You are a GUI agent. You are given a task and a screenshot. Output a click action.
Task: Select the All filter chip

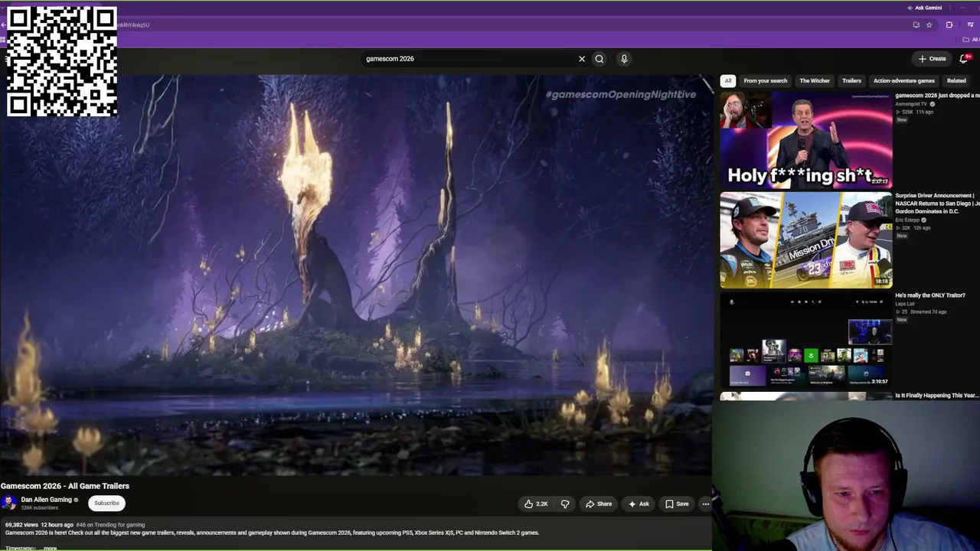(728, 80)
